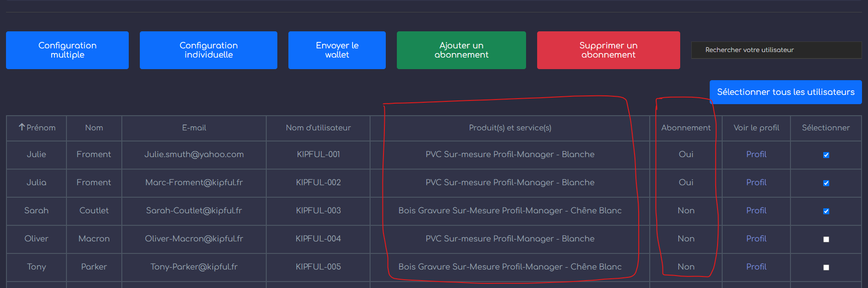Image resolution: width=868 pixels, height=288 pixels.
Task: Sort the table by the Prénom arrow
Action: (22, 127)
